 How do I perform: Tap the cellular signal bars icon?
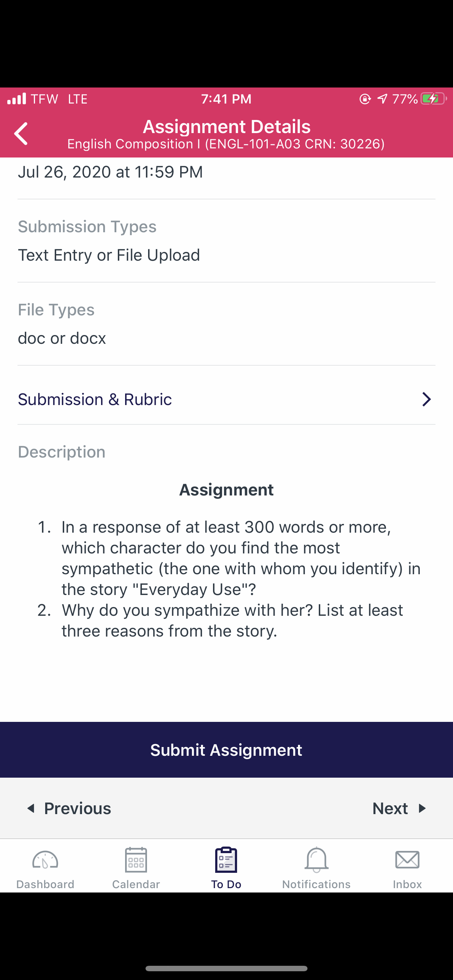(x=17, y=98)
